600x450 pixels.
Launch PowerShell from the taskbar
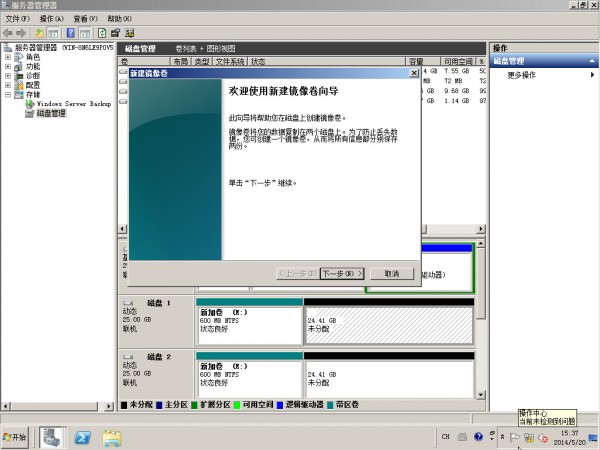pyautogui.click(x=84, y=437)
